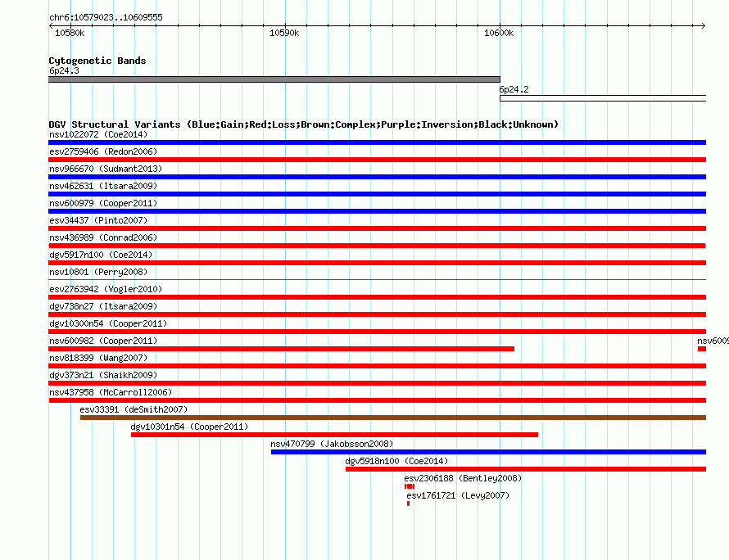Click the cut-off nsv600 label at right edge
This screenshot has height=560, width=729.
(713, 341)
